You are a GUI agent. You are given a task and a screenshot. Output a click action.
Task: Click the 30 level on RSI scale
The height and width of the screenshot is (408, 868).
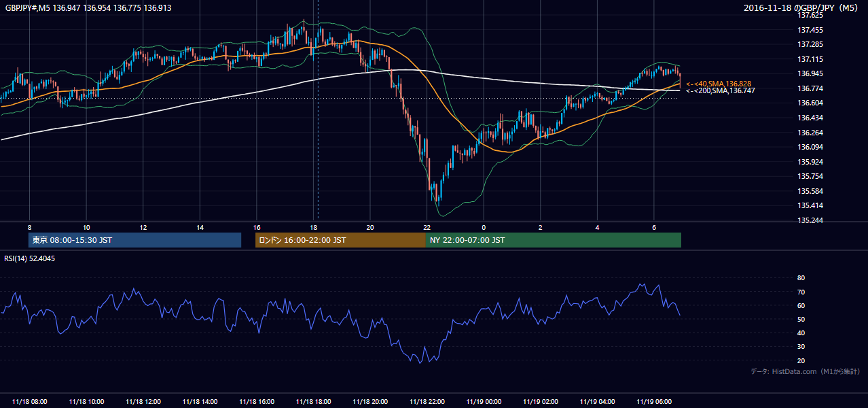[x=801, y=347]
